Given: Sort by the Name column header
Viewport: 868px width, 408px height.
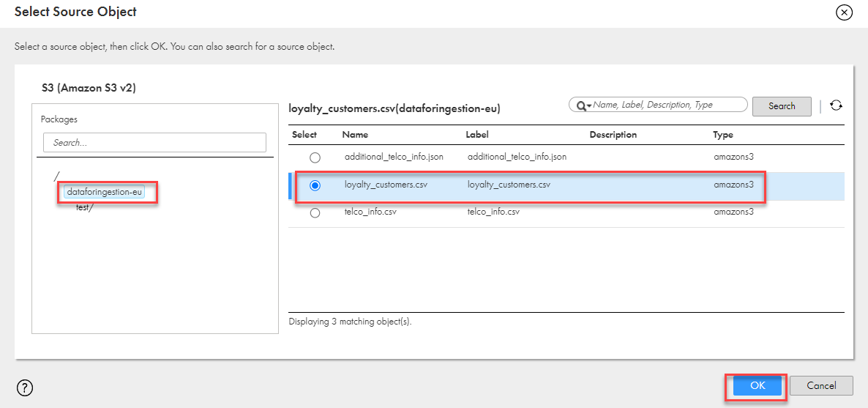Looking at the screenshot, I should [355, 135].
